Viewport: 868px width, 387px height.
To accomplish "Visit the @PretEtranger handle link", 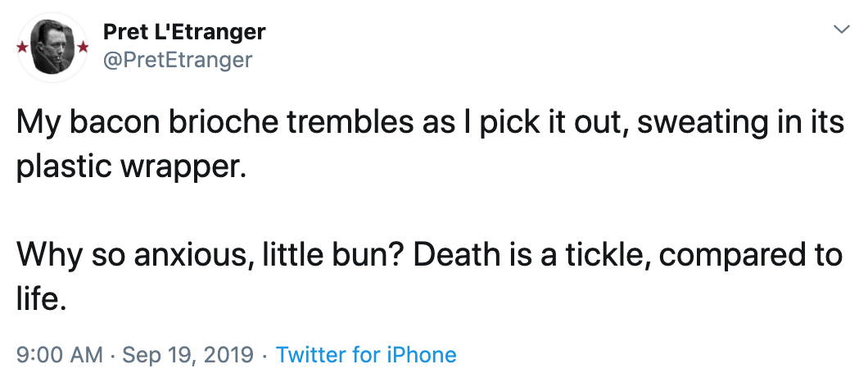I will 178,59.
